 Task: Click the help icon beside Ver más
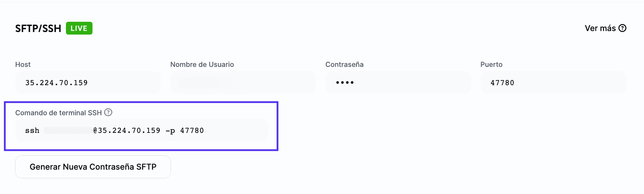[x=622, y=28]
